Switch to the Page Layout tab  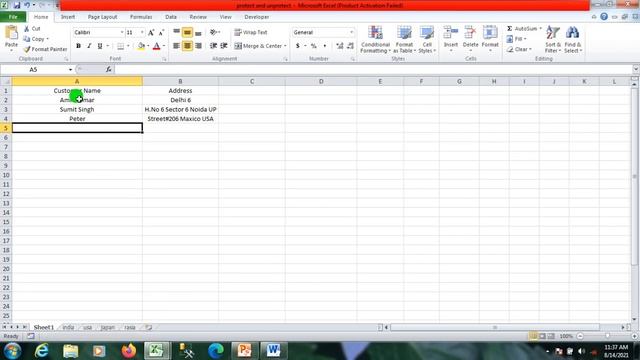(102, 17)
